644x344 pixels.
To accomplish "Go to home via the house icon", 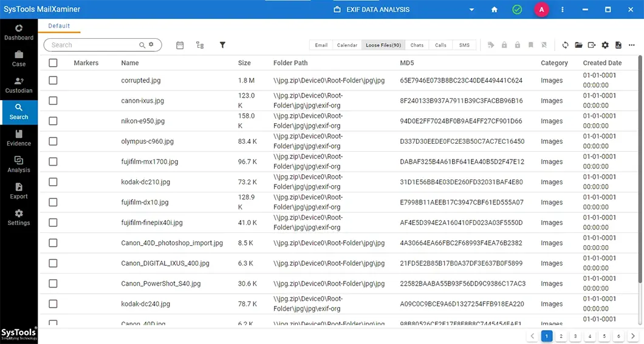I will tap(495, 10).
